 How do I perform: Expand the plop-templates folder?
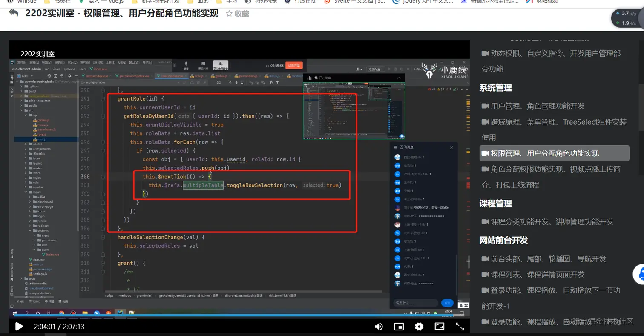21,101
